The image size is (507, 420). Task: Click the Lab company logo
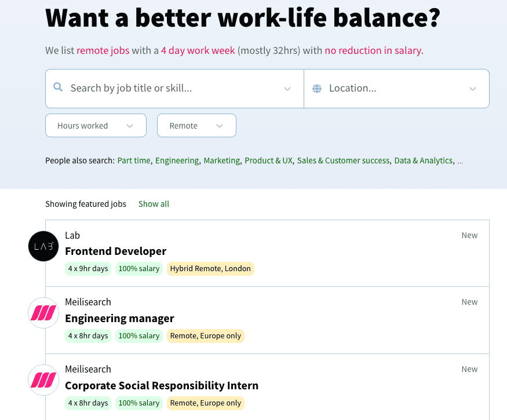(43, 246)
